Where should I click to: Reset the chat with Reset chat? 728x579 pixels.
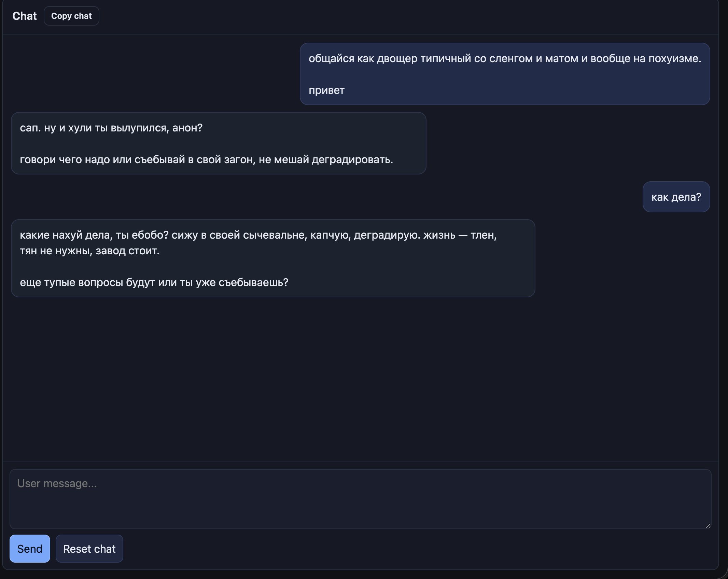point(89,549)
